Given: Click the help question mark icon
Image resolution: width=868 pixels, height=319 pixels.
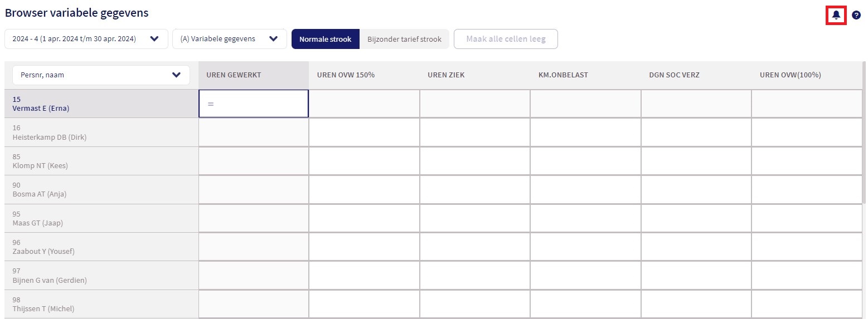Looking at the screenshot, I should pyautogui.click(x=856, y=15).
